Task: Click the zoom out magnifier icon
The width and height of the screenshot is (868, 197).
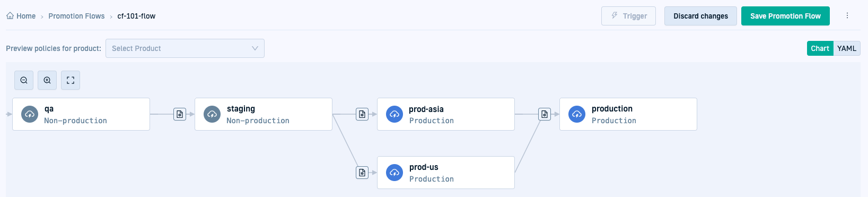Action: 24,80
